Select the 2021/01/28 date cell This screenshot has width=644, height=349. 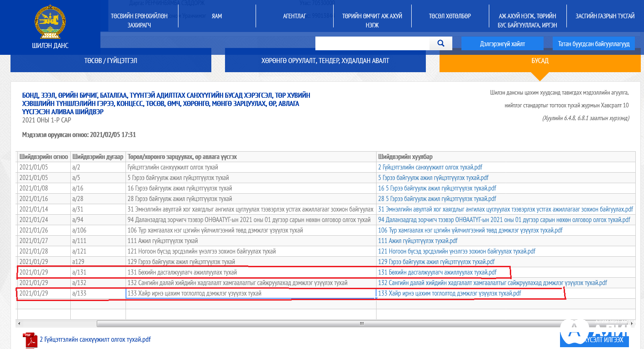tap(44, 251)
